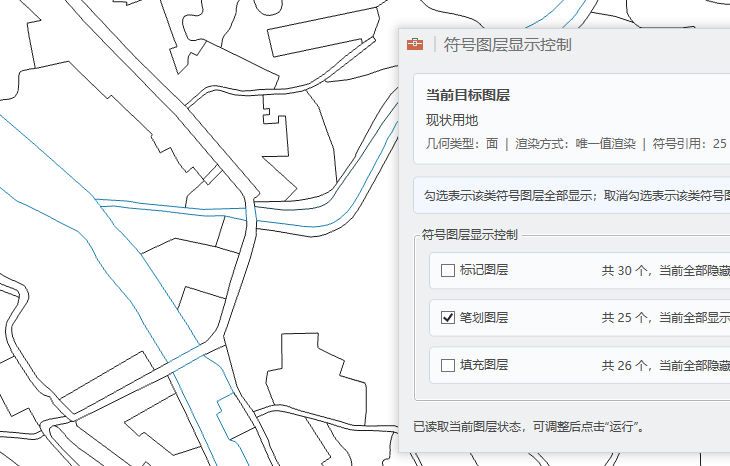Image resolution: width=730 pixels, height=466 pixels.
Task: Click the 符号图层显示控制 group box caption
Action: [x=470, y=235]
